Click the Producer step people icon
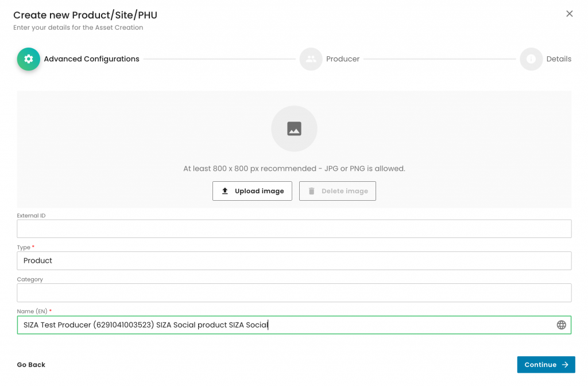This screenshot has width=588, height=386. click(311, 59)
